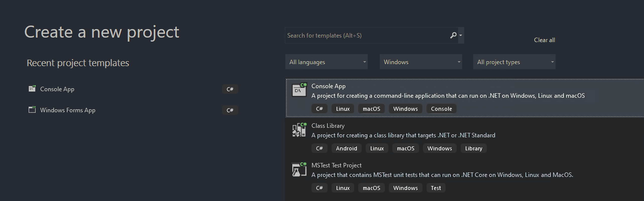This screenshot has height=201, width=644.
Task: Click the Create a new project heading
Action: pyautogui.click(x=102, y=32)
